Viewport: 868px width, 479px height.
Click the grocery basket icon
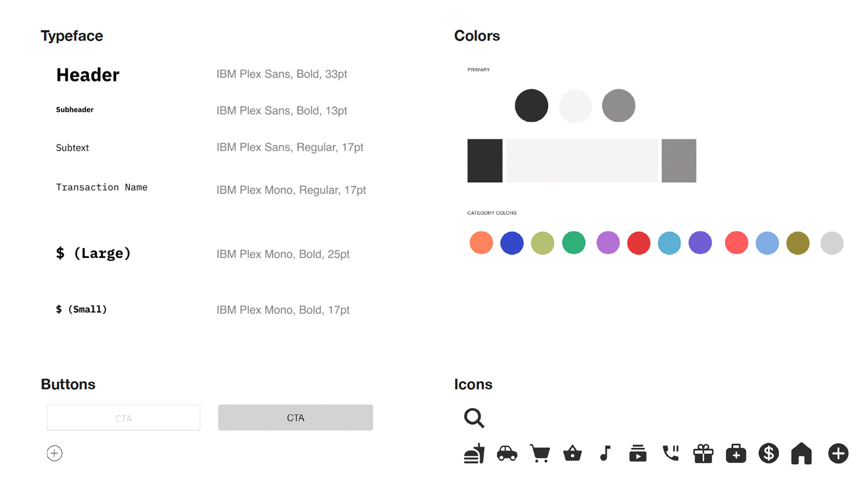(x=572, y=453)
